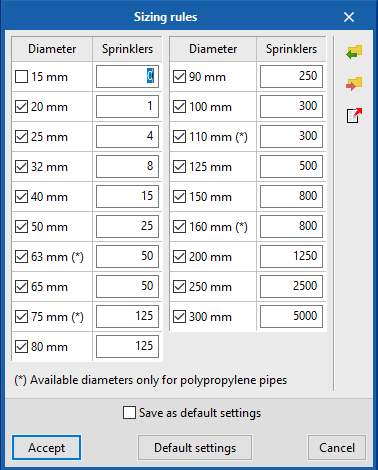
Task: Click the export settings folder icon with red arrow
Action: pos(354,84)
